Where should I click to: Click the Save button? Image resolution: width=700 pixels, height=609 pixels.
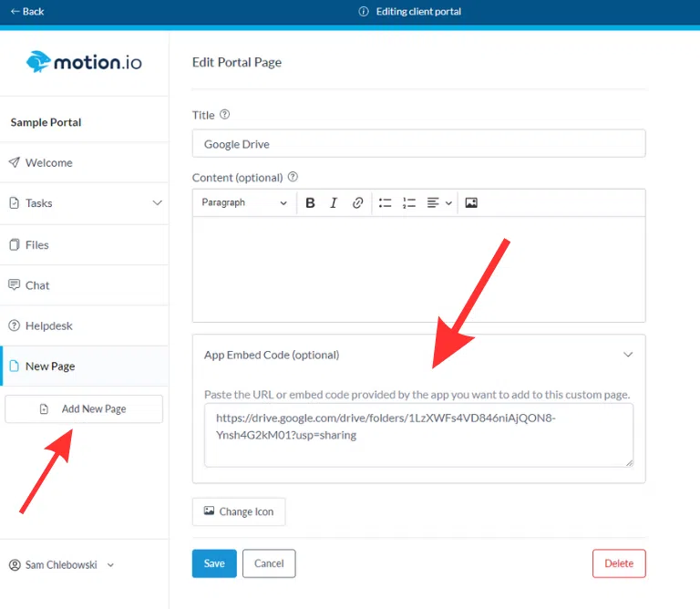214,563
